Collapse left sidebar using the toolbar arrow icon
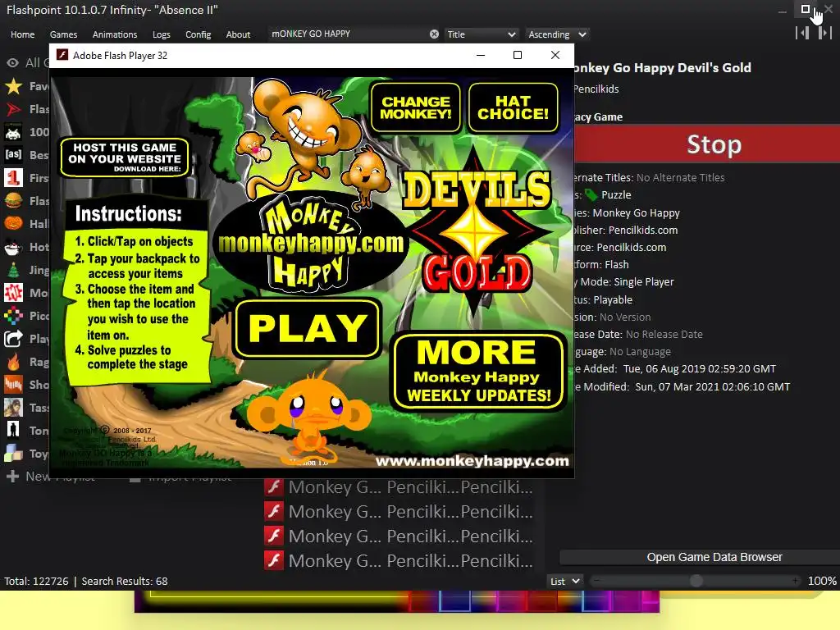Screen dimensions: 840x630 (802, 33)
